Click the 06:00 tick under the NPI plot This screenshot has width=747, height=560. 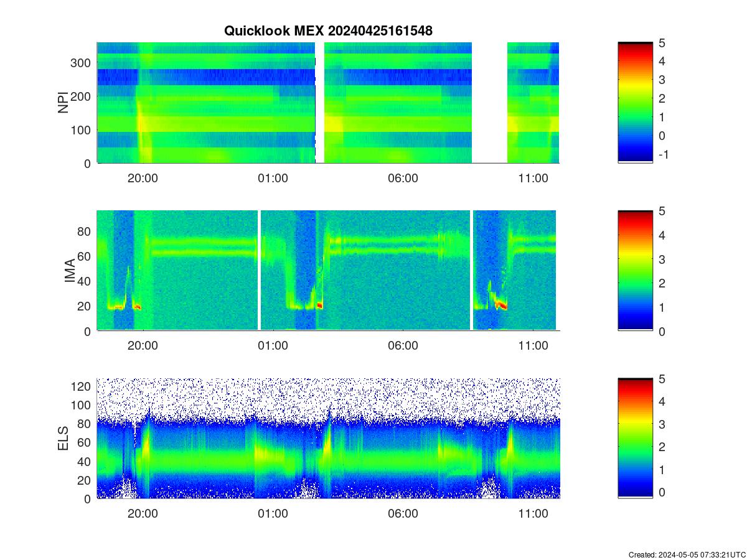pyautogui.click(x=403, y=178)
